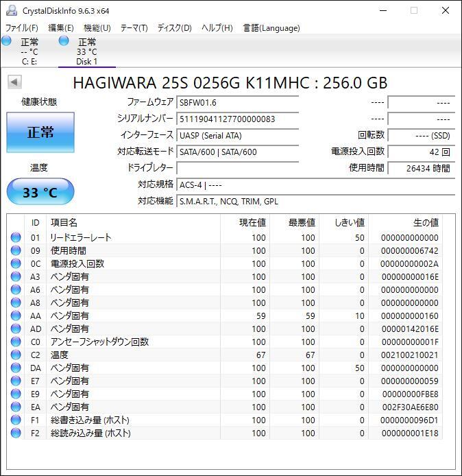Click the supported features field S.M.A.R.T., NCQ
The width and height of the screenshot is (462, 476).
pos(315,201)
